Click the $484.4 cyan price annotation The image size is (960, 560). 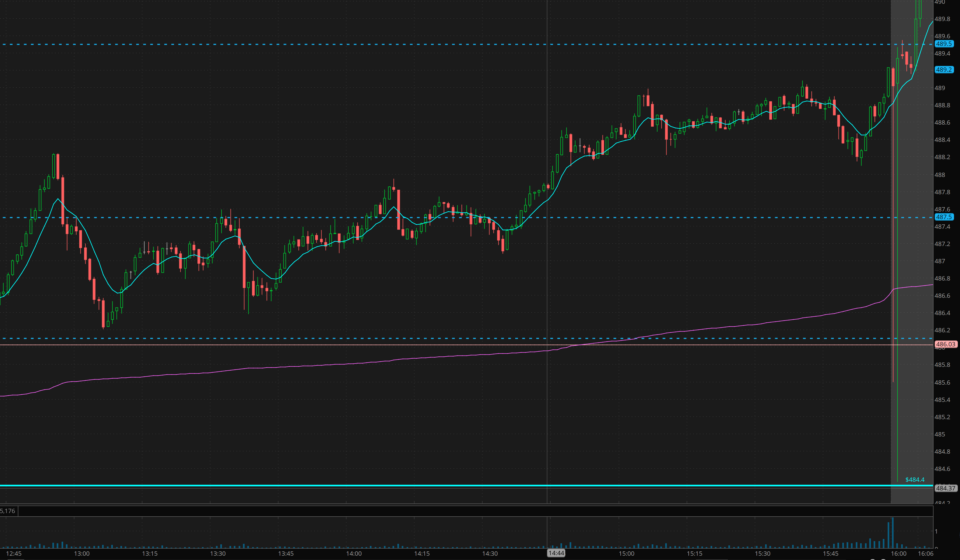(915, 480)
